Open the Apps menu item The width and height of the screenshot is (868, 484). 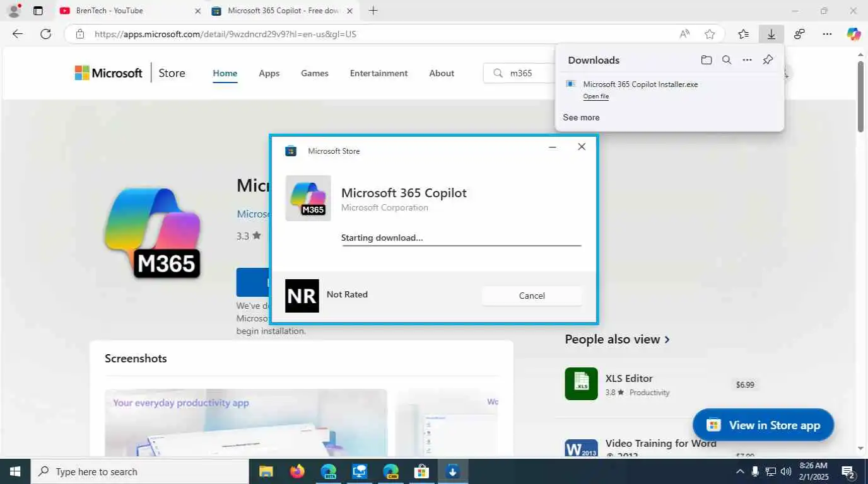click(269, 73)
